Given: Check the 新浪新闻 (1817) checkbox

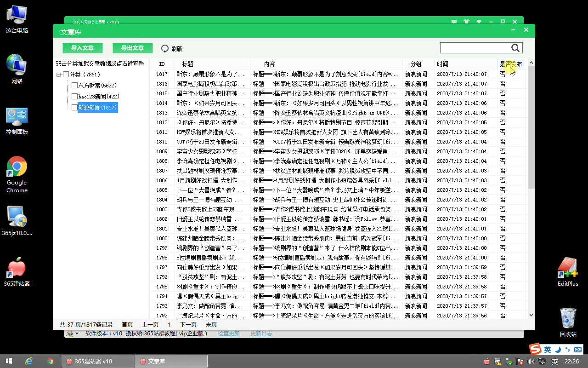Looking at the screenshot, I should [x=74, y=108].
